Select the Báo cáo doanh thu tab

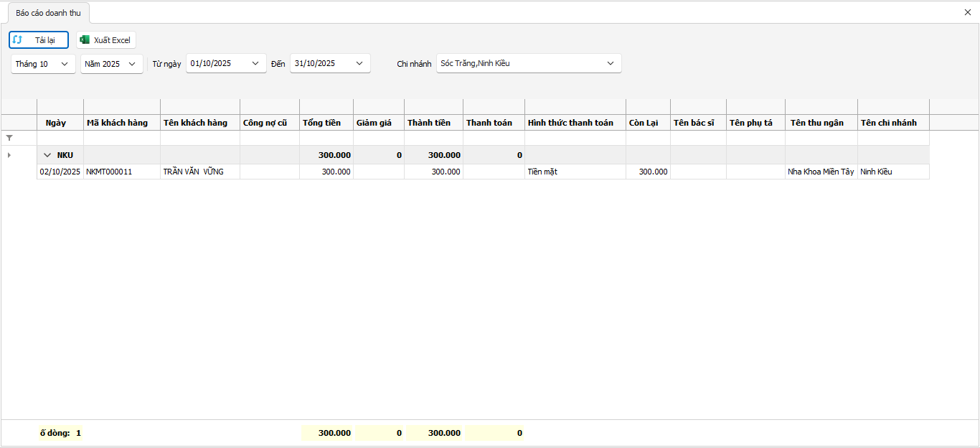tap(48, 13)
